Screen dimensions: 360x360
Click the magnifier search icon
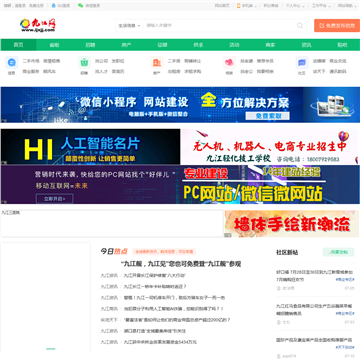tap(300, 25)
